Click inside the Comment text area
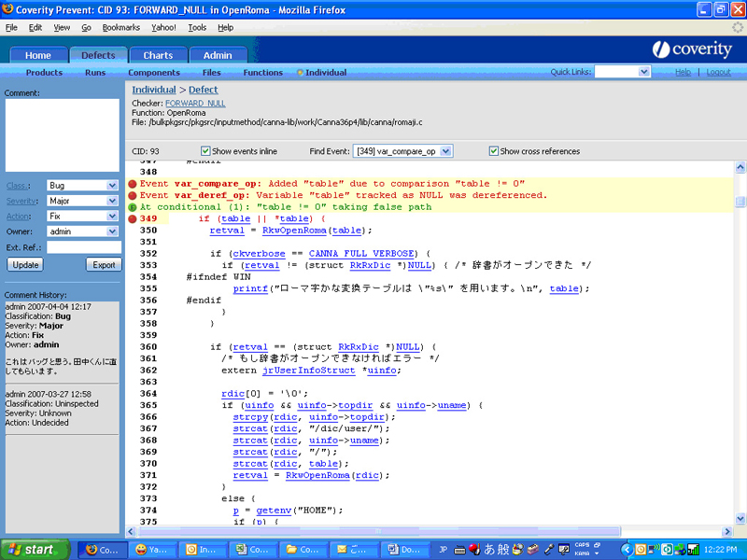This screenshot has width=747, height=560. (x=63, y=135)
